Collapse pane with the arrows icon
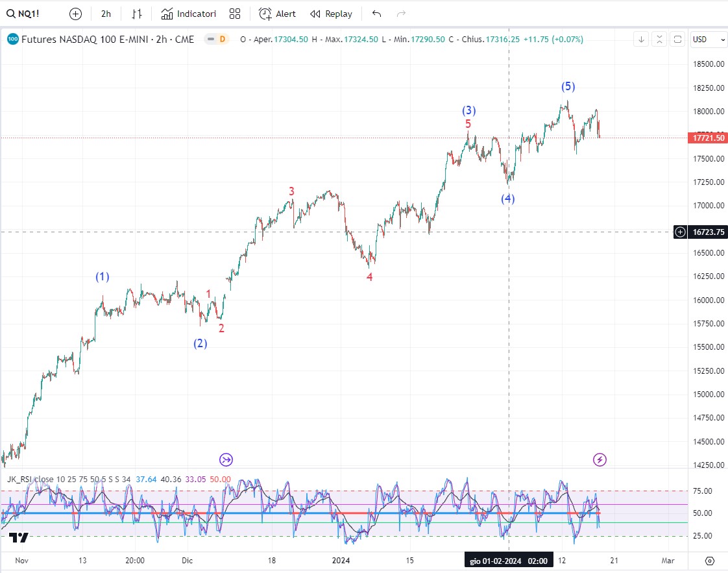The width and height of the screenshot is (728, 573). 659,40
